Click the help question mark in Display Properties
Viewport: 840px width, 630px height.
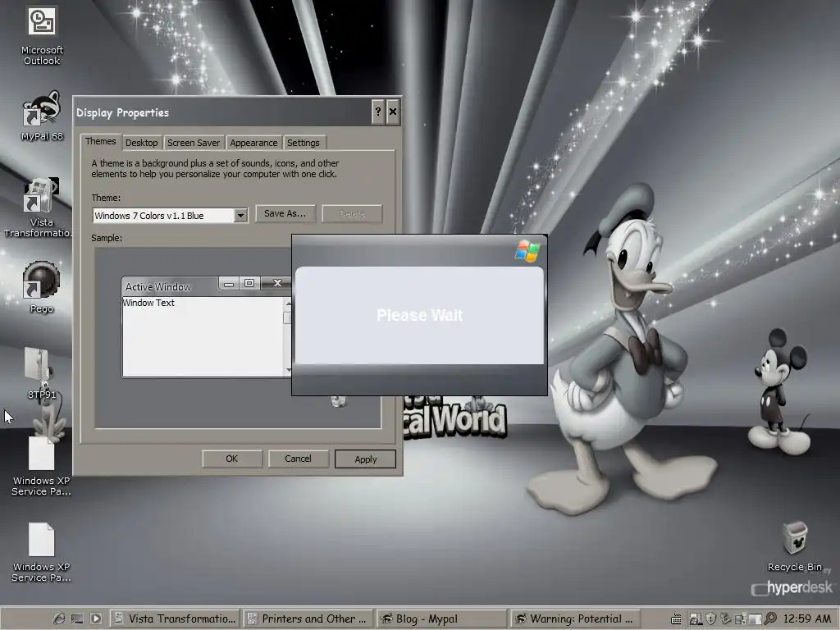377,112
